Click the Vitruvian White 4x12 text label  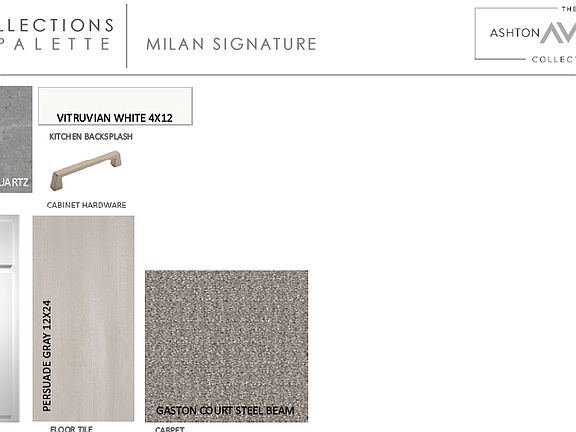pos(115,118)
